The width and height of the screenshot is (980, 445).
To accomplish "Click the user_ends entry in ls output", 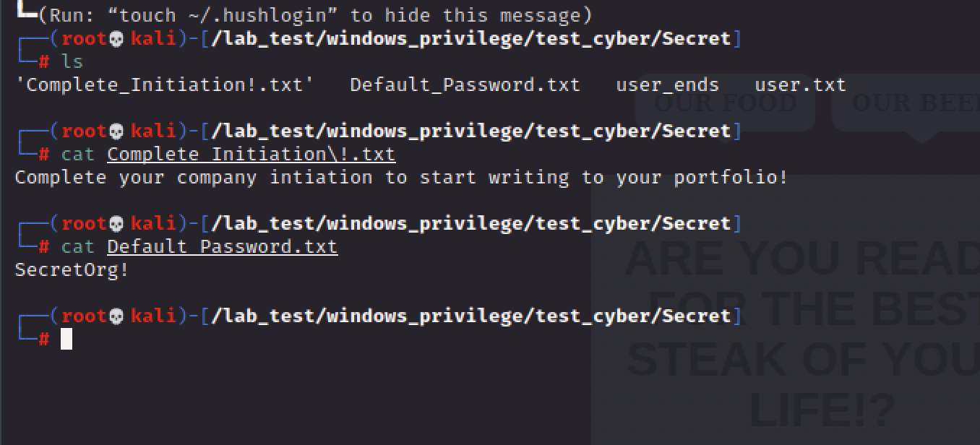I will 667,85.
